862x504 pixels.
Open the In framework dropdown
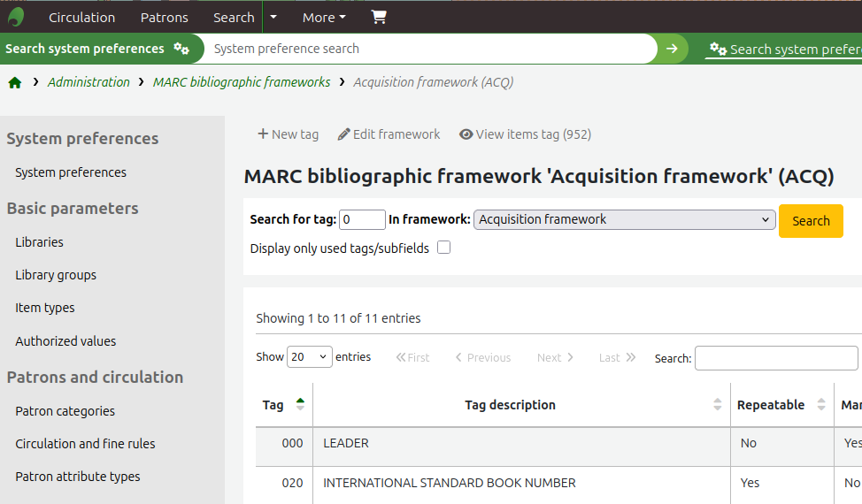pyautogui.click(x=625, y=219)
